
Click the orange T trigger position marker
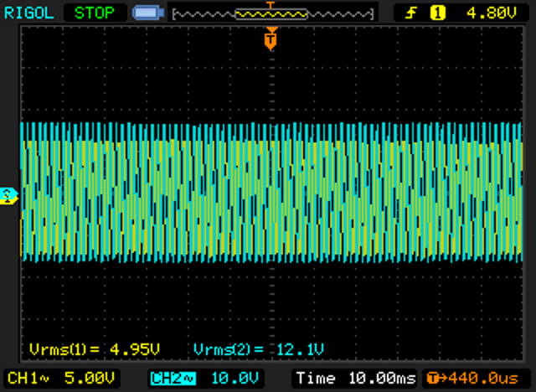271,39
